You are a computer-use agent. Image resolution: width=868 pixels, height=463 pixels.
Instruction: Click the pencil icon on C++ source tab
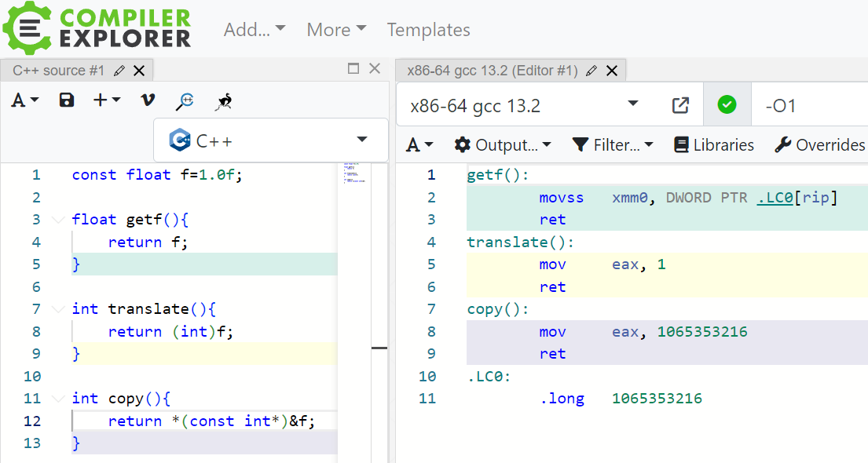tap(119, 71)
